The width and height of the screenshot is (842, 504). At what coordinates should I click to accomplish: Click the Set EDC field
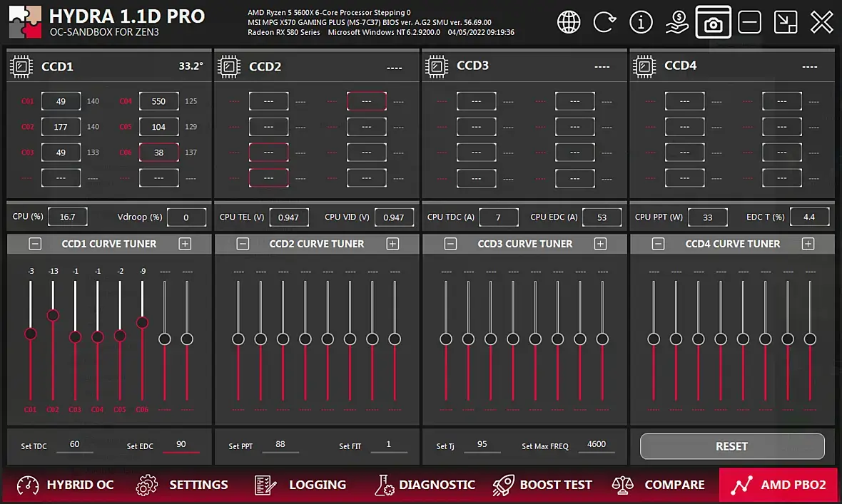[x=181, y=445]
